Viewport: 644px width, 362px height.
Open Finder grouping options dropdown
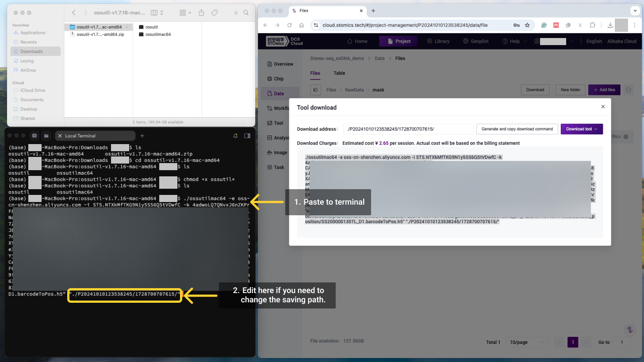point(186,13)
